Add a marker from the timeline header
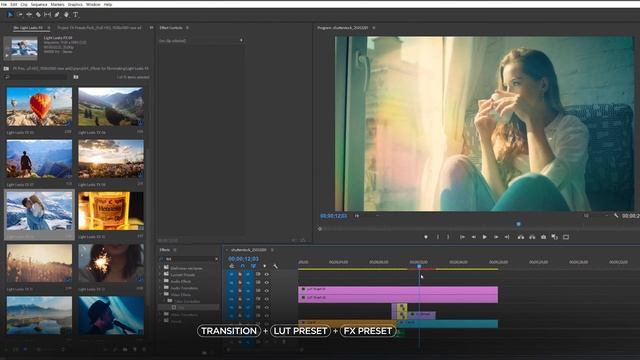The image size is (640, 360). coord(264,266)
